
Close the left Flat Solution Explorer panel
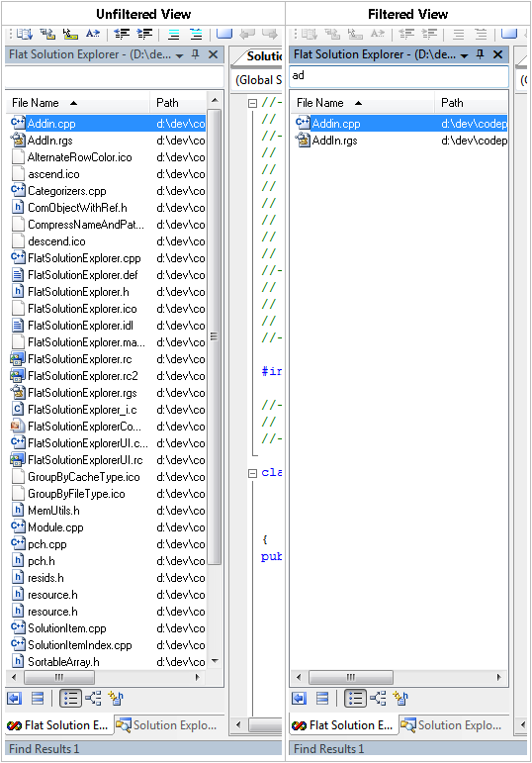click(x=213, y=54)
